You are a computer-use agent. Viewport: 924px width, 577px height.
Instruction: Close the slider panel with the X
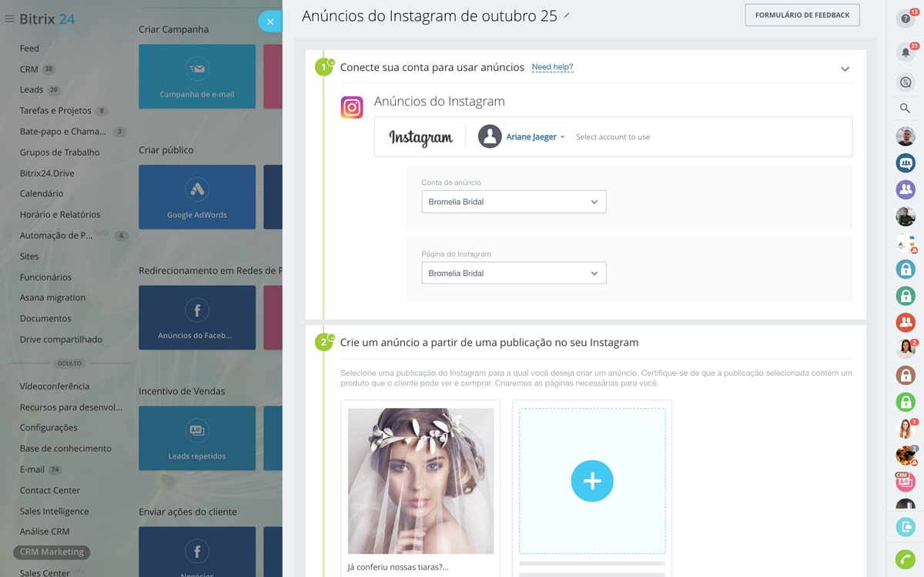tap(270, 22)
